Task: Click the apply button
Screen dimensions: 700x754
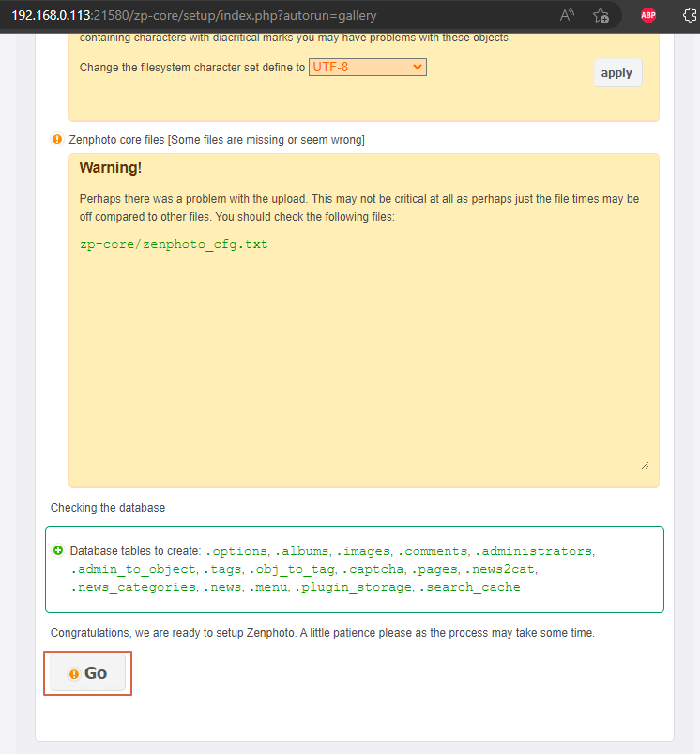Action: coord(617,73)
